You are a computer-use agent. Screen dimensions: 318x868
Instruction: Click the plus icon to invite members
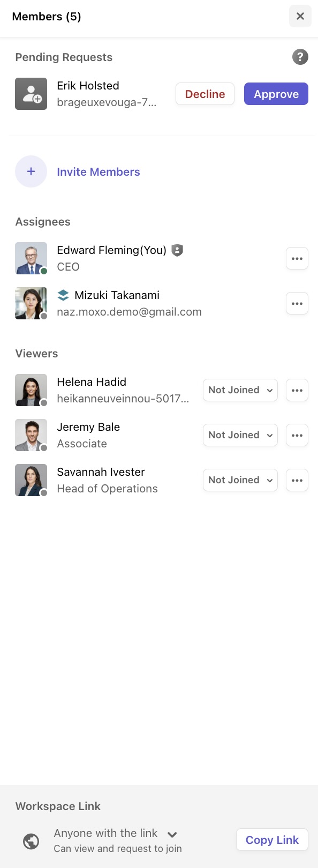[x=31, y=171]
